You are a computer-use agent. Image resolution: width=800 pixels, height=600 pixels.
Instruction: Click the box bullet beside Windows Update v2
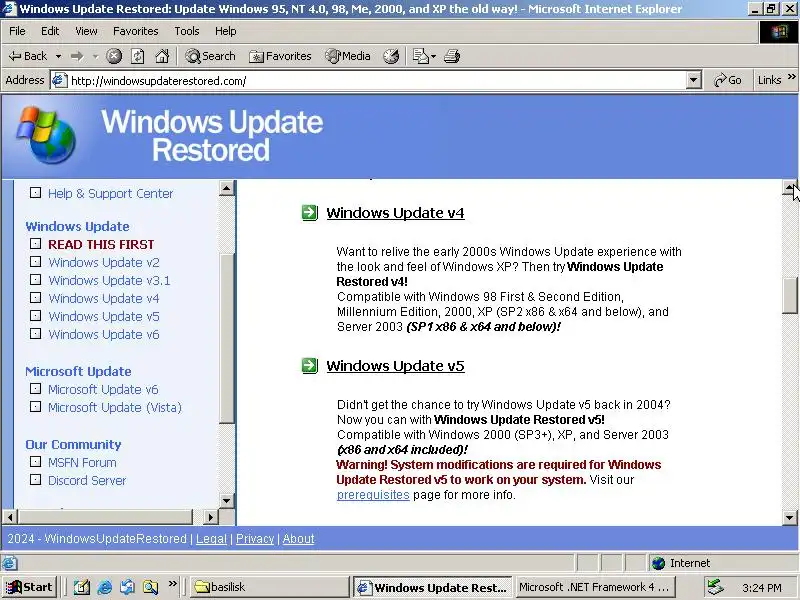[35, 262]
